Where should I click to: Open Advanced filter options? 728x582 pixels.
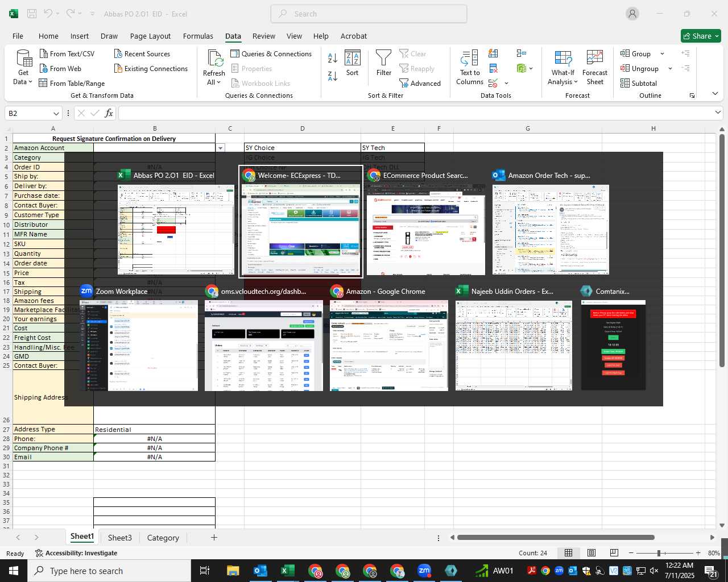(420, 83)
